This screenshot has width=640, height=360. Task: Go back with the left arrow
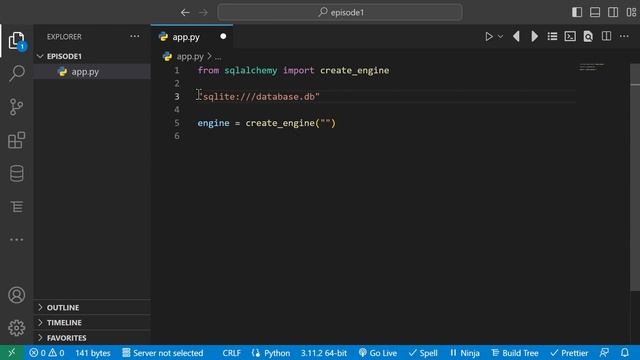[185, 13]
